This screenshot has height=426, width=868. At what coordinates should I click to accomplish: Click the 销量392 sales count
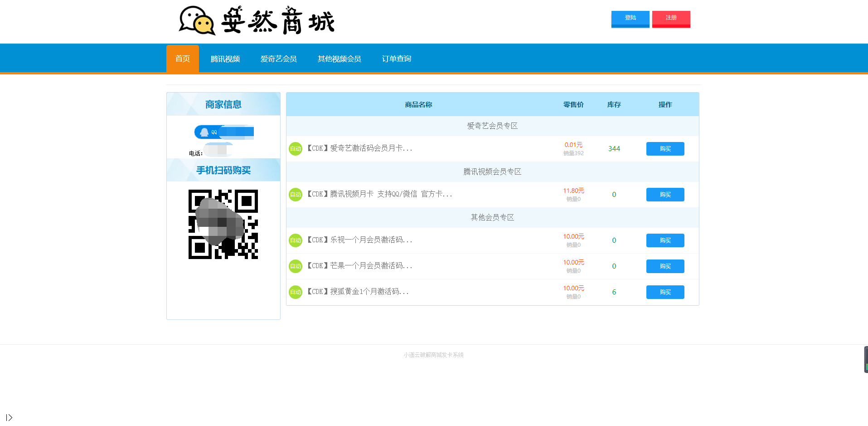coord(573,153)
